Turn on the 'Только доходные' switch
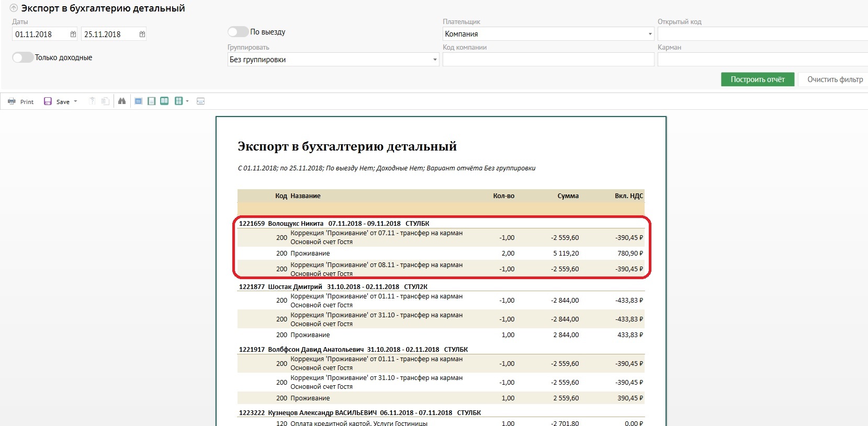 tap(23, 57)
